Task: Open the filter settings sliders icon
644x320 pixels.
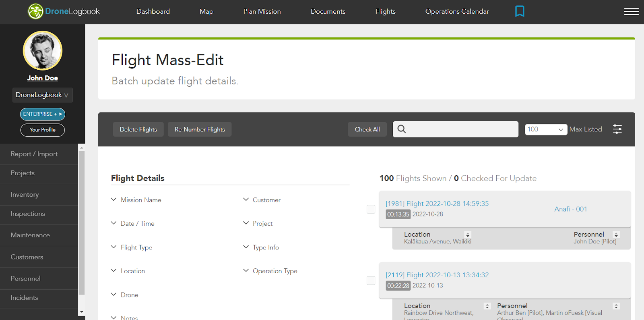Action: (x=617, y=129)
